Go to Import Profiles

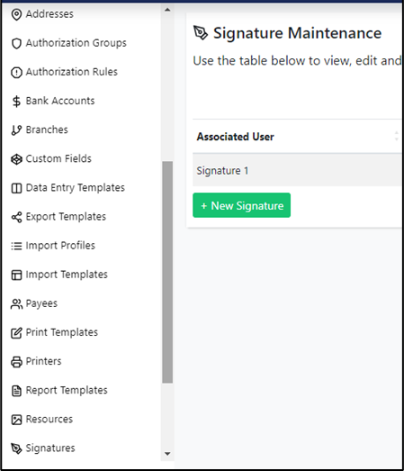click(60, 246)
